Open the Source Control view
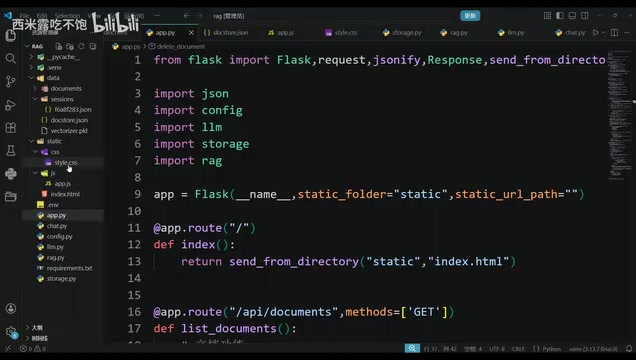 coord(11,81)
